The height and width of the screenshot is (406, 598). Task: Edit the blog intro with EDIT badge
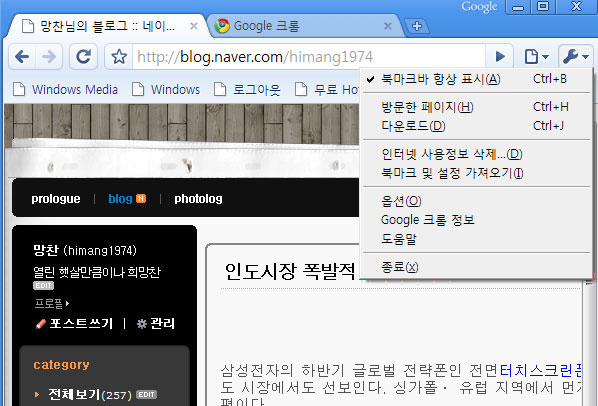[43, 286]
